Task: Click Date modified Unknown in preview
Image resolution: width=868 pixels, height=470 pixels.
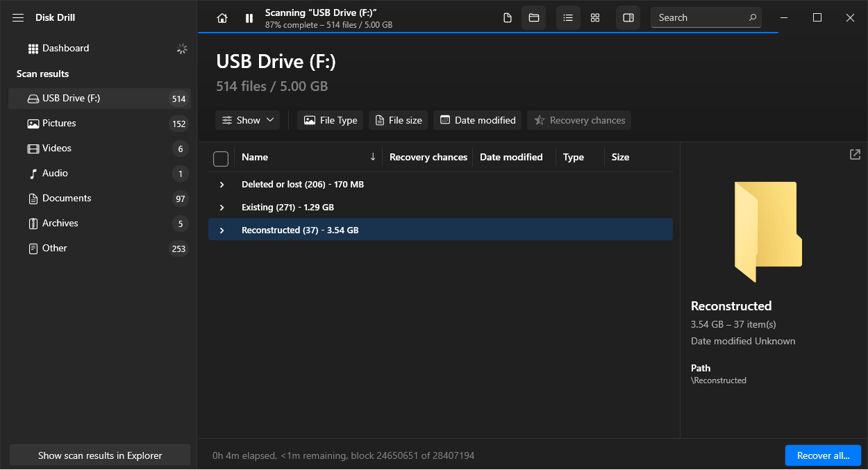Action: 743,341
